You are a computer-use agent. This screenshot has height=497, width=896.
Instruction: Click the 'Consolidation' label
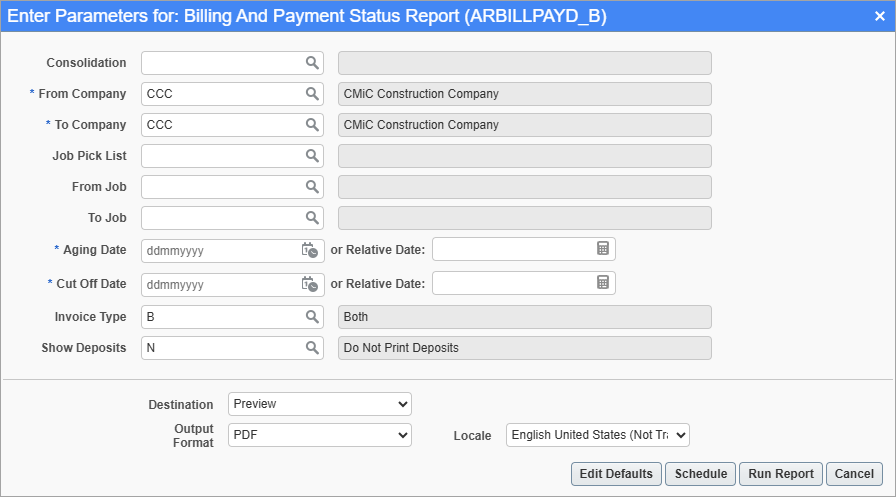point(86,63)
